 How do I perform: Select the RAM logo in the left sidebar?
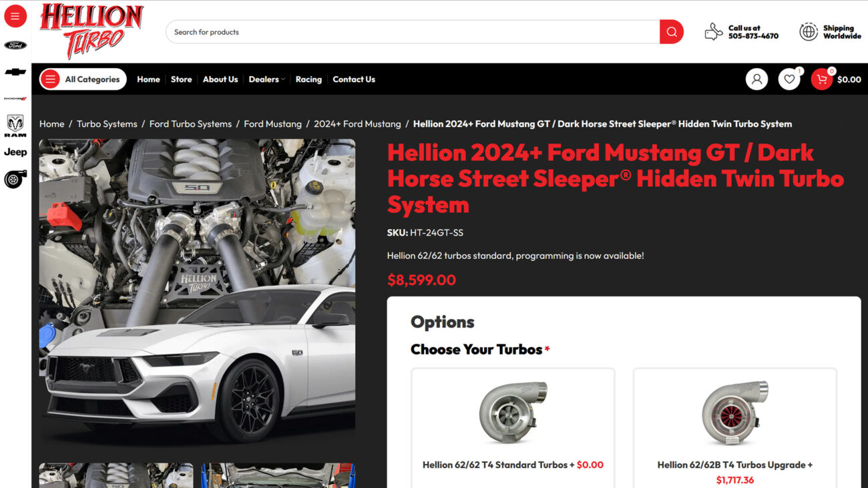coord(15,126)
